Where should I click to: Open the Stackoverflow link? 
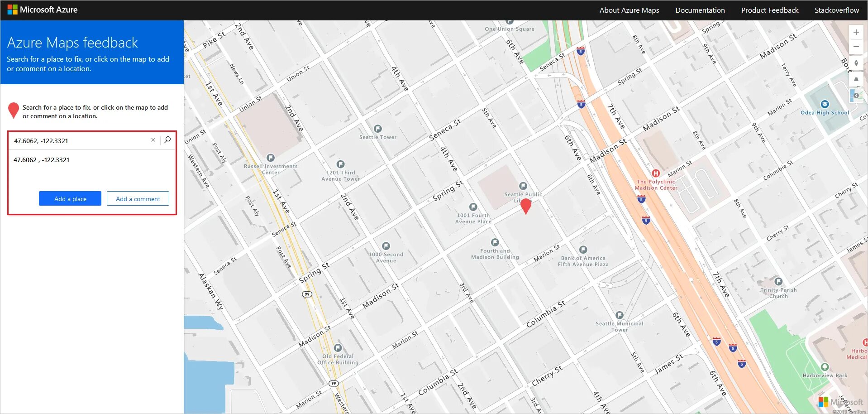837,10
